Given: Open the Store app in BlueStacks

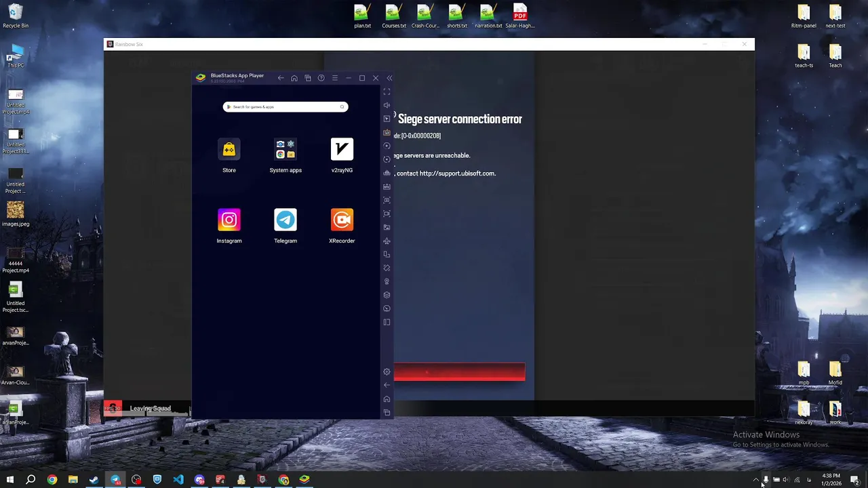Looking at the screenshot, I should pyautogui.click(x=229, y=149).
